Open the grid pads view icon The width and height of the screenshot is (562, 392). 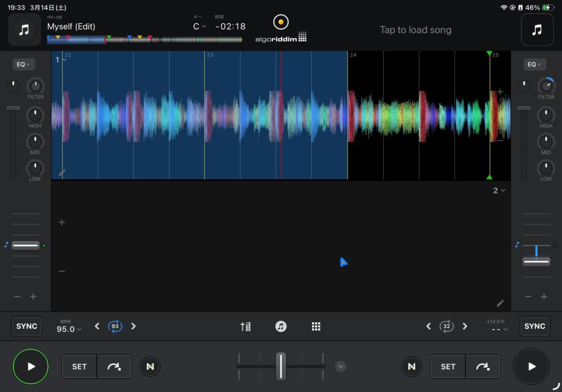click(x=316, y=326)
